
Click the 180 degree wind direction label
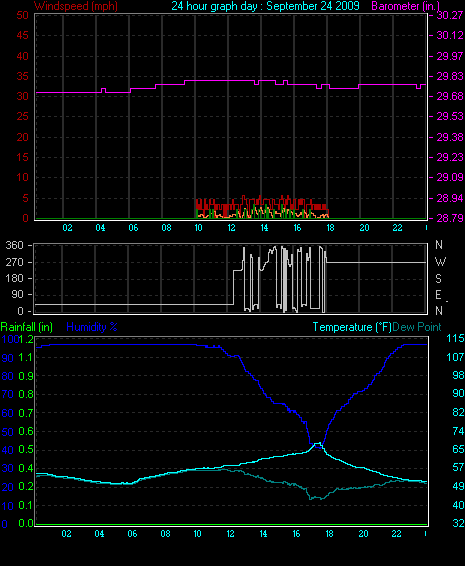(14, 278)
